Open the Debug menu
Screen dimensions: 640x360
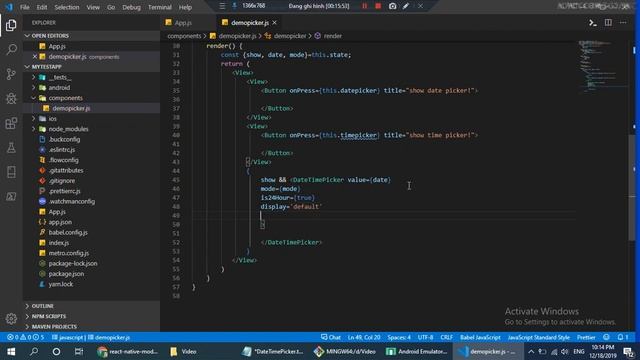(131, 7)
